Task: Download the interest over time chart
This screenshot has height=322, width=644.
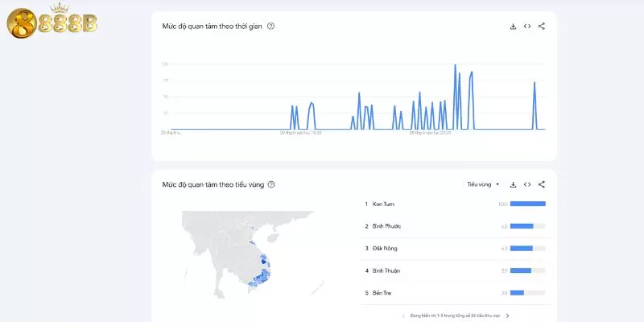Action: pyautogui.click(x=513, y=26)
